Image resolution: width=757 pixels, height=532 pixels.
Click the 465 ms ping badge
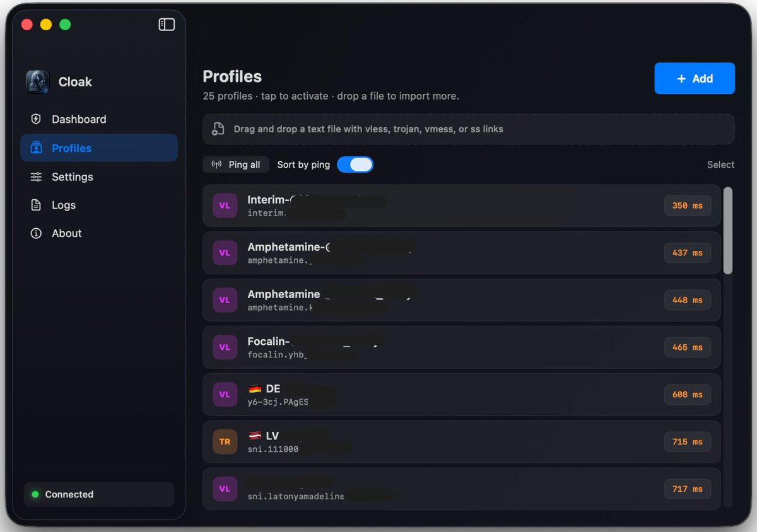coord(688,347)
